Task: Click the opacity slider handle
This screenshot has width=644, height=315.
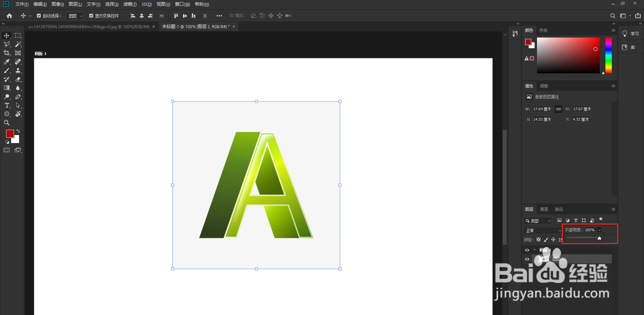Action: click(x=599, y=238)
